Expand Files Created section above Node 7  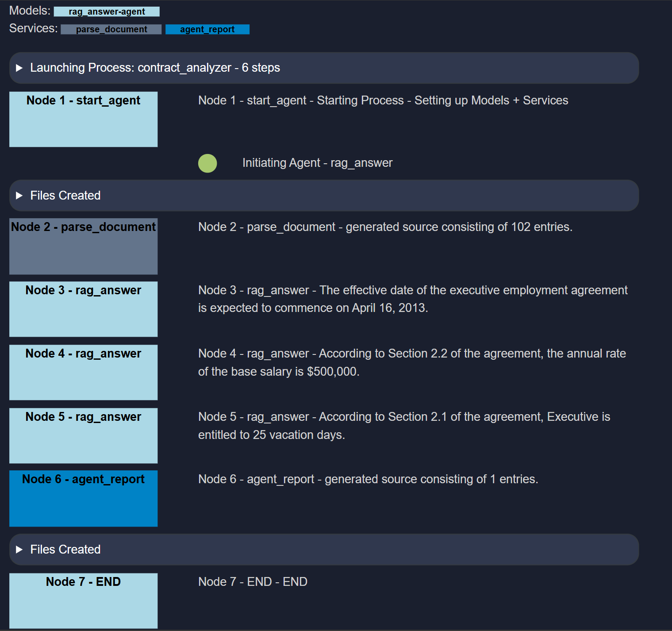coord(65,550)
